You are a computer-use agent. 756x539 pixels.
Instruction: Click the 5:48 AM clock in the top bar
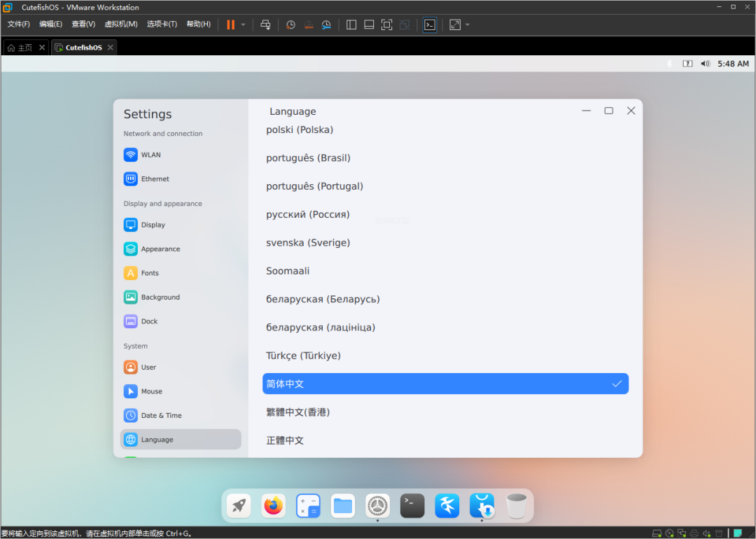click(733, 64)
